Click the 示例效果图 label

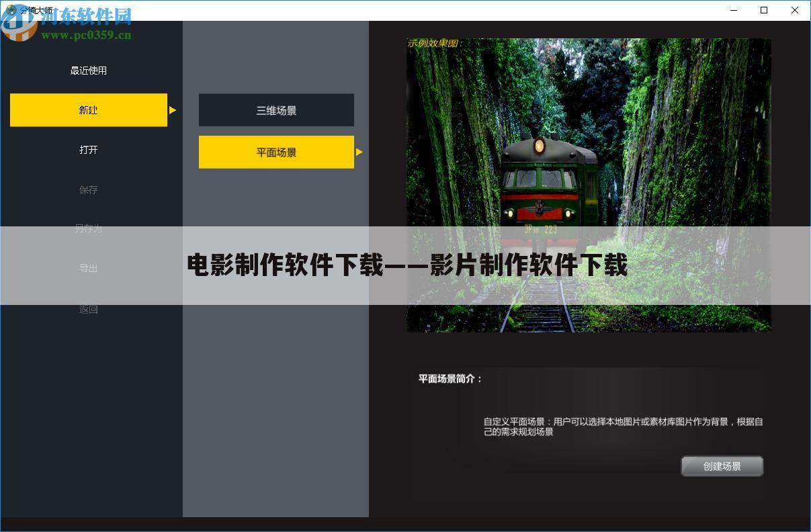(434, 44)
